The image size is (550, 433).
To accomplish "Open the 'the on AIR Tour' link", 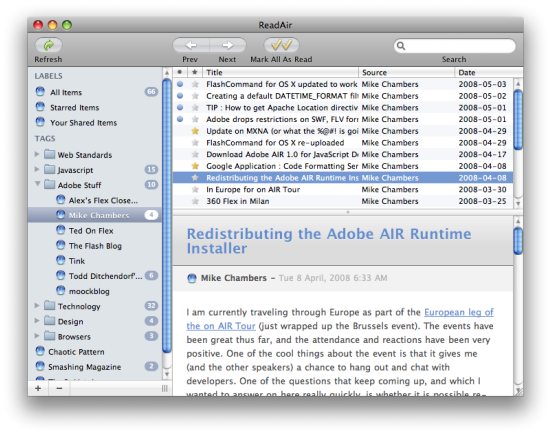I will 221,326.
